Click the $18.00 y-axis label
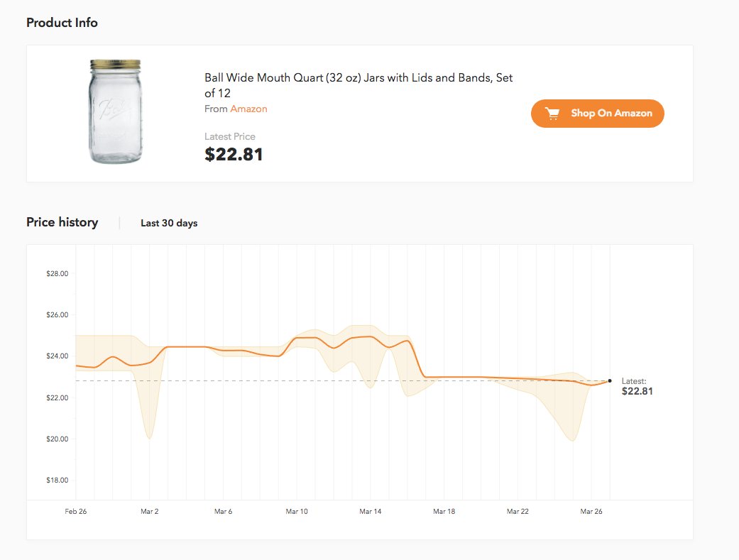 pyautogui.click(x=57, y=480)
